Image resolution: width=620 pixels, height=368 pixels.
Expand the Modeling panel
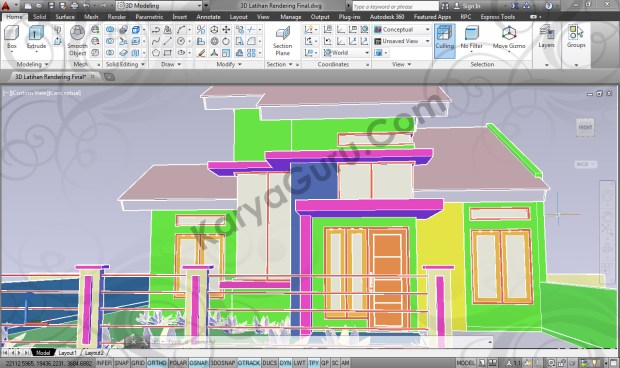tap(32, 64)
